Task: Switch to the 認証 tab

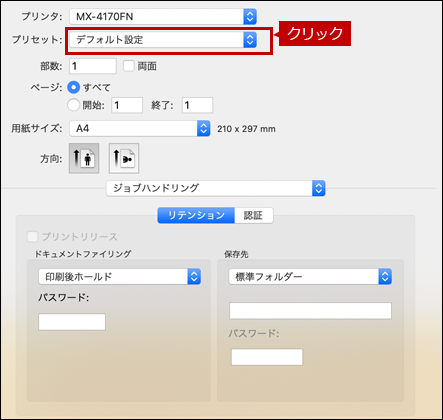Action: pyautogui.click(x=254, y=215)
